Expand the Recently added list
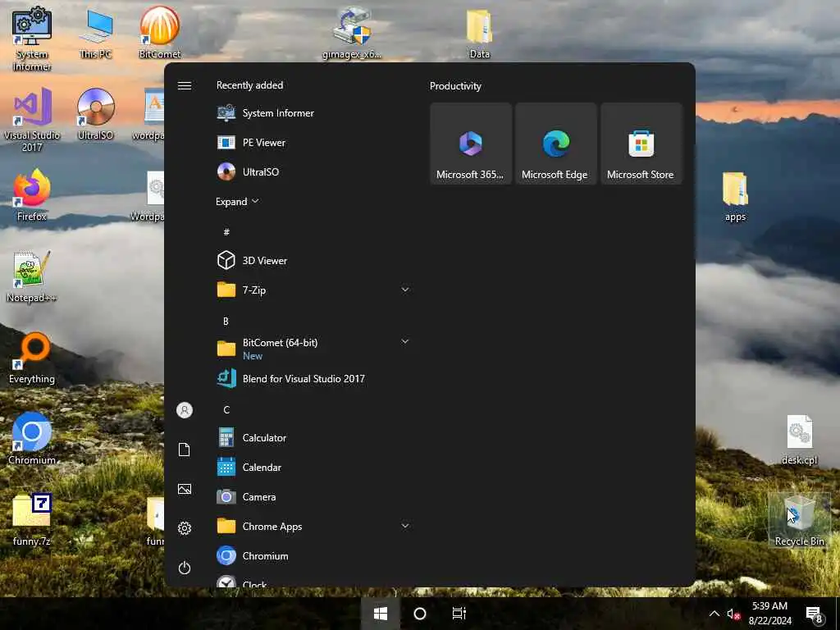The width and height of the screenshot is (840, 630). coord(237,202)
